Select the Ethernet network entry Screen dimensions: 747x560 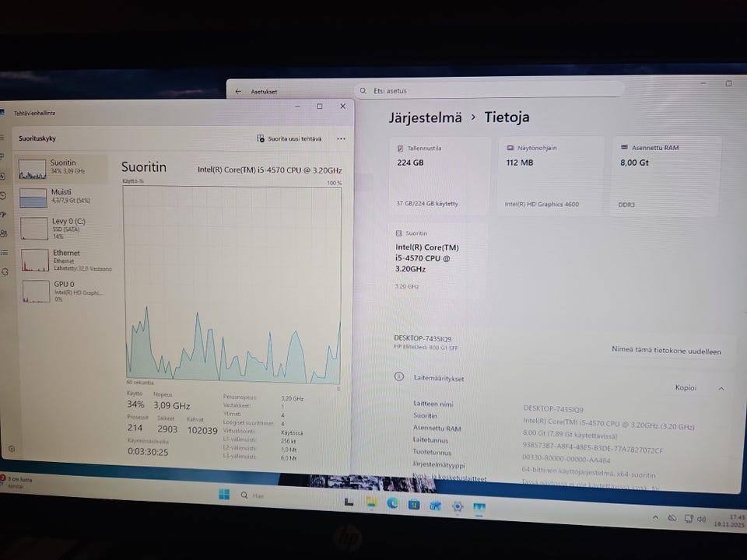(x=65, y=260)
